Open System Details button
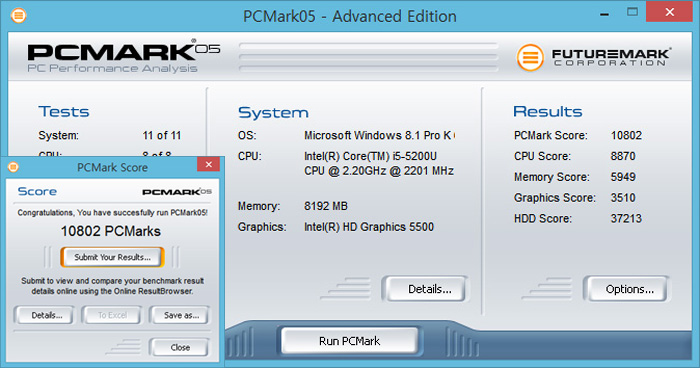Viewport: 700px width, 368px height. point(425,289)
